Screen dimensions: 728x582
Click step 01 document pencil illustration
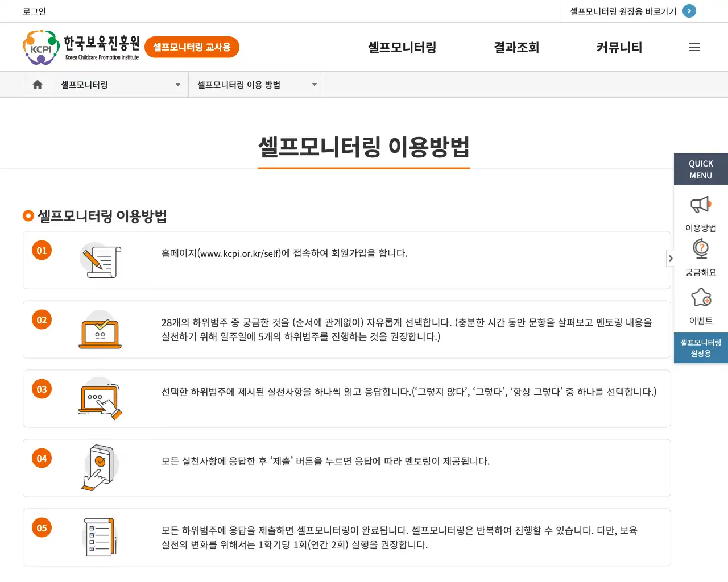[100, 260]
